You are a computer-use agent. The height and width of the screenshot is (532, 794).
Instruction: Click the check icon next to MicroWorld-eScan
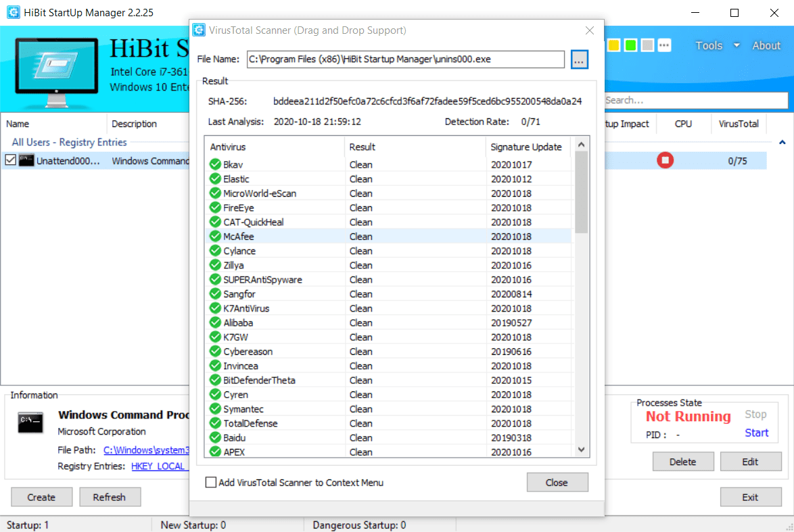click(x=215, y=193)
